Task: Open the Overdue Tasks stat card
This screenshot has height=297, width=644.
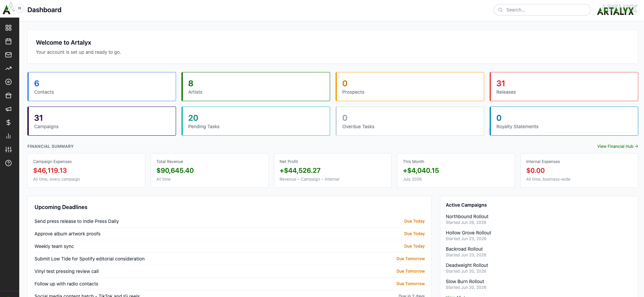Action: pos(410,121)
